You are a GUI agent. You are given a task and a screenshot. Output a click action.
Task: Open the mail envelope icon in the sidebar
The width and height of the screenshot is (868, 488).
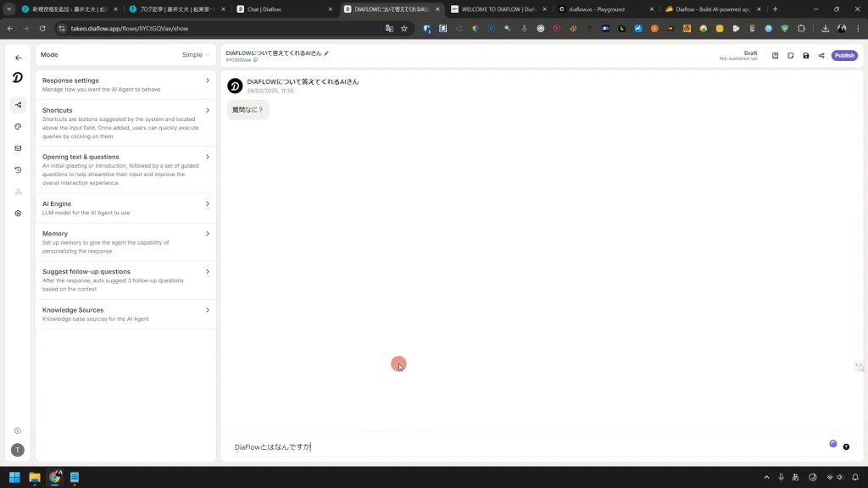point(19,148)
